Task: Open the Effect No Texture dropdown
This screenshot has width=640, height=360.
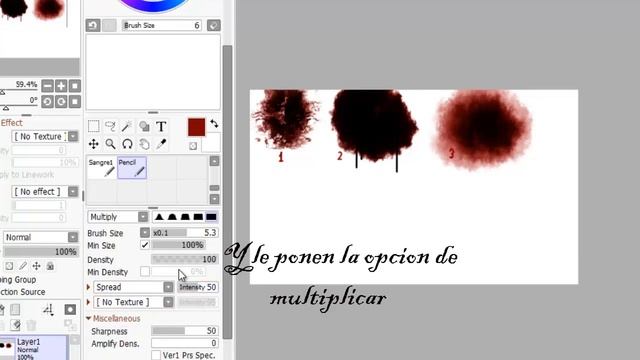Action: 44,136
